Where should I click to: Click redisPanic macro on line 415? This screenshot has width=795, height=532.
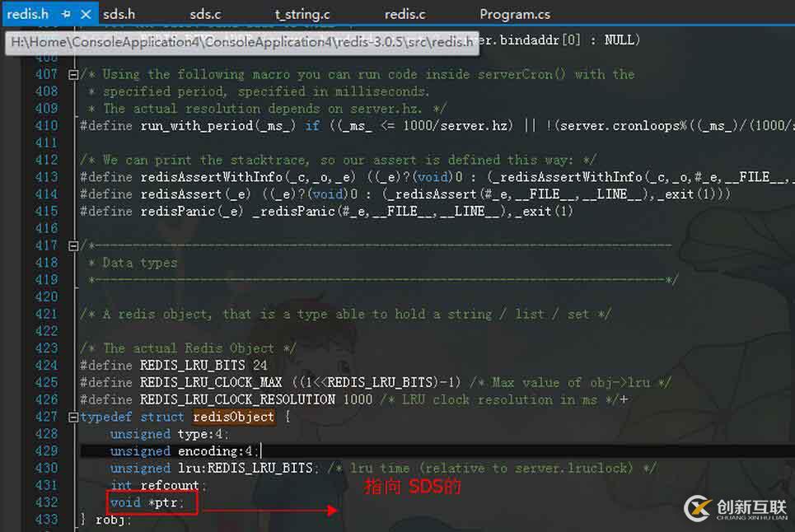point(177,212)
